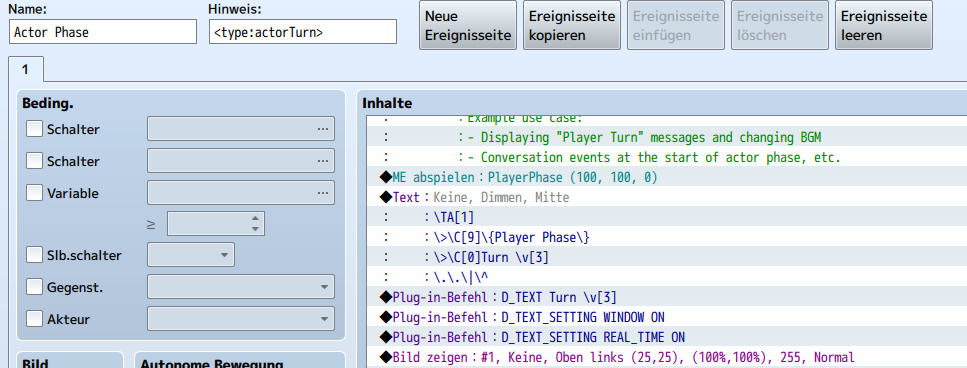This screenshot has width=967, height=368.
Task: Select event page tab 1
Action: pos(26,70)
